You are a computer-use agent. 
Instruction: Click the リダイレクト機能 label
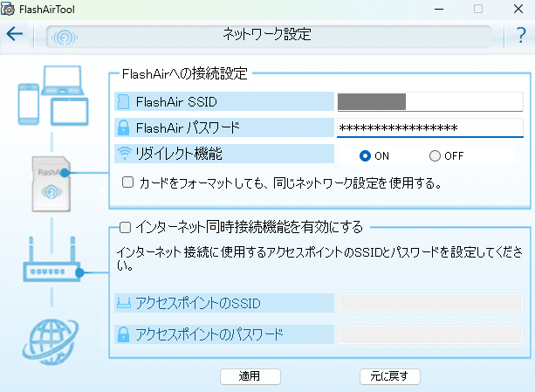(179, 154)
